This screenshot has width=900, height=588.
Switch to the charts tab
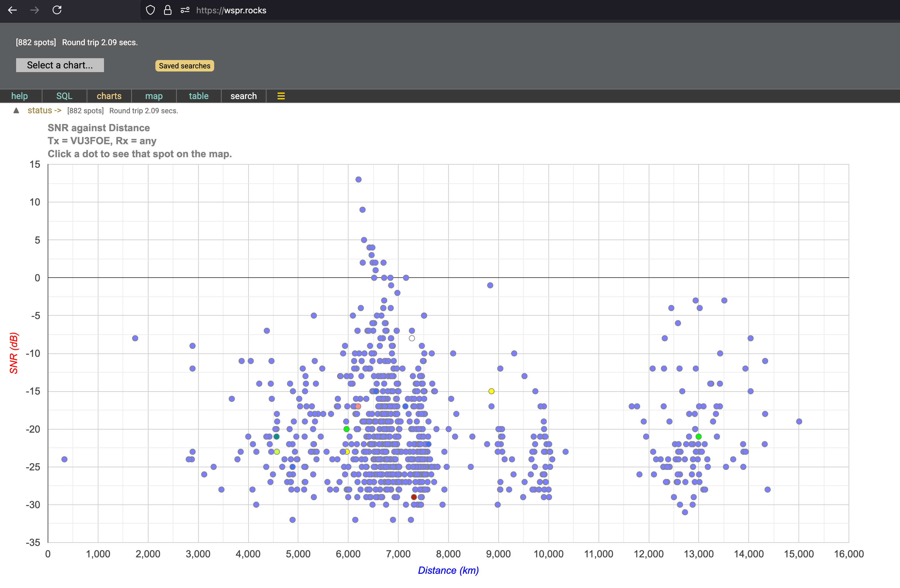[109, 96]
